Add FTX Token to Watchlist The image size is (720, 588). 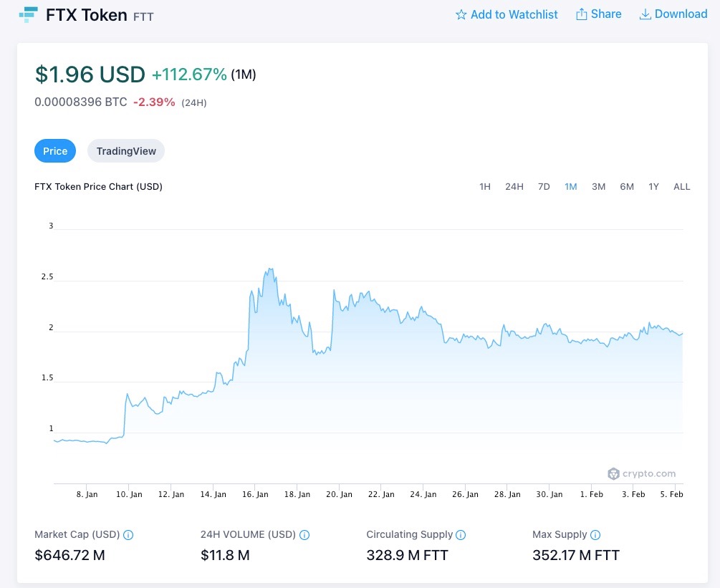tap(507, 15)
